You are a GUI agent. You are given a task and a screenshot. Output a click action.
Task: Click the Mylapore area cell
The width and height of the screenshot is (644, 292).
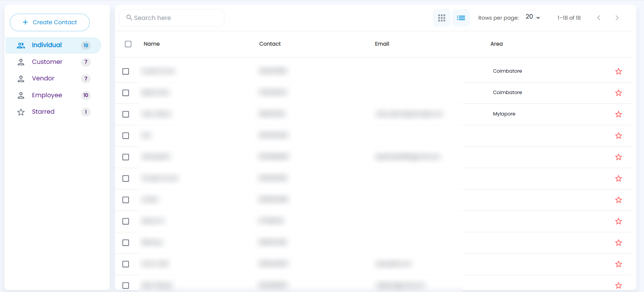tap(504, 114)
